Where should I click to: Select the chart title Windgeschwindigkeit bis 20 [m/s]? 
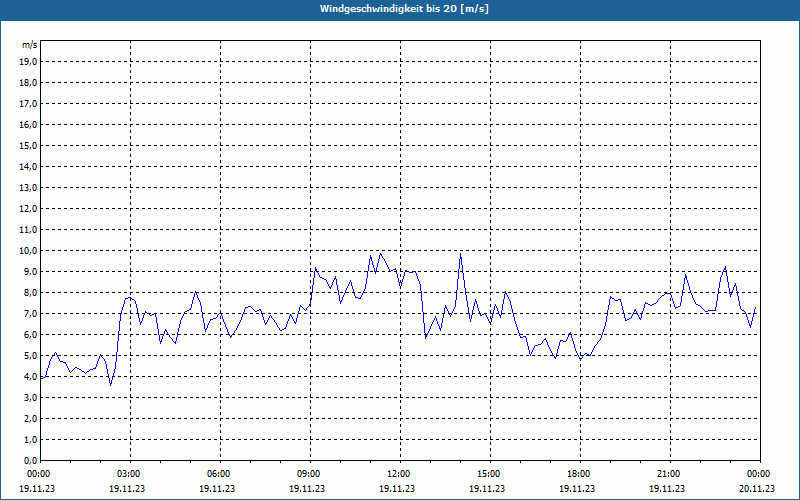coord(404,9)
